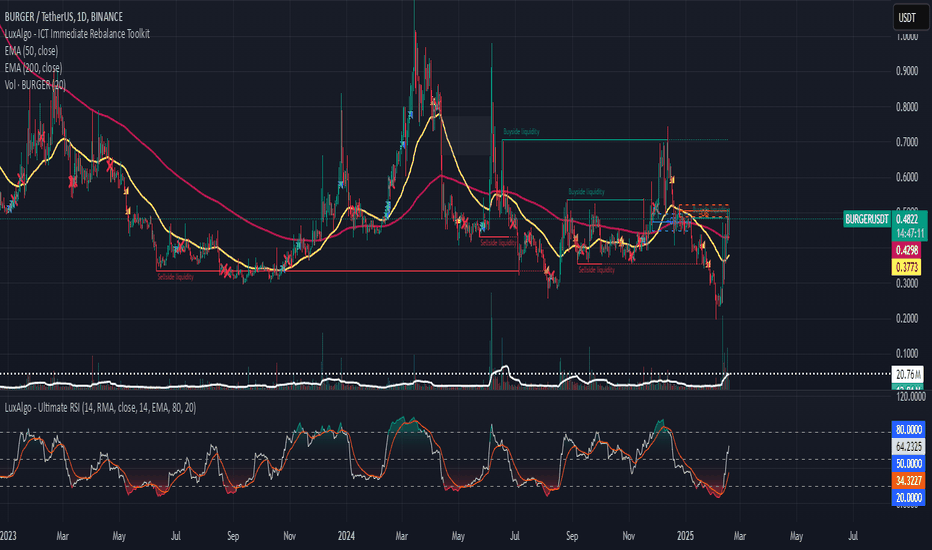Select the EMA (200, close) indicator legend
The height and width of the screenshot is (550, 932).
click(33, 68)
